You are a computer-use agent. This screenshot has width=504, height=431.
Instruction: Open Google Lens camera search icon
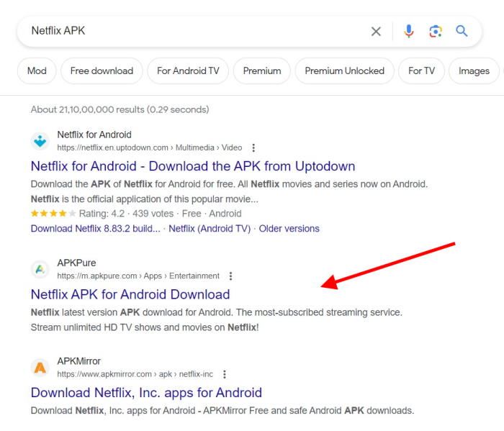[436, 32]
